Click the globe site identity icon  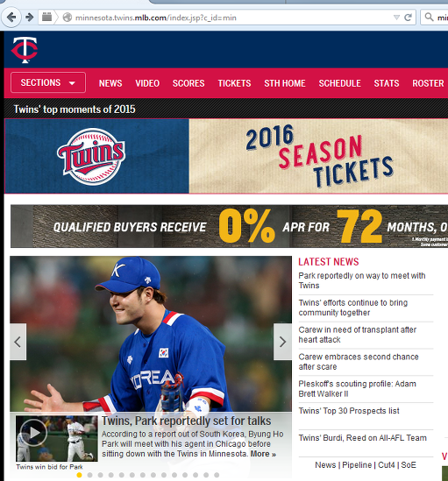(68, 18)
